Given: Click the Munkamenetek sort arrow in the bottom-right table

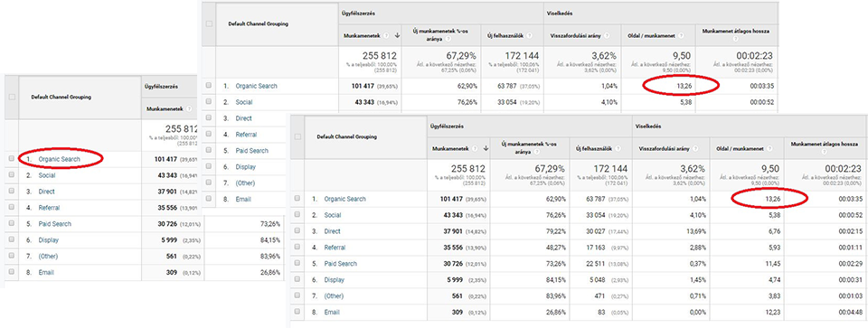Looking at the screenshot, I should tap(486, 148).
